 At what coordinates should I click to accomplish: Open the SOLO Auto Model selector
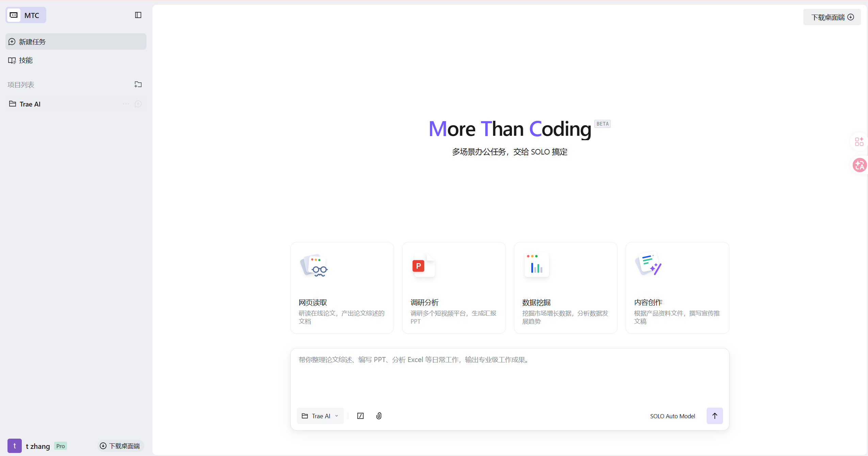pyautogui.click(x=672, y=416)
